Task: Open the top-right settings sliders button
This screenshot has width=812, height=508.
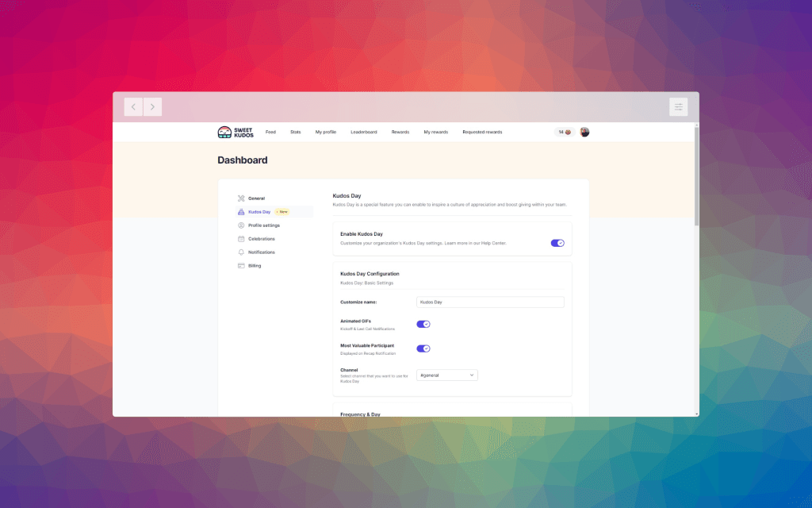Action: pos(678,106)
